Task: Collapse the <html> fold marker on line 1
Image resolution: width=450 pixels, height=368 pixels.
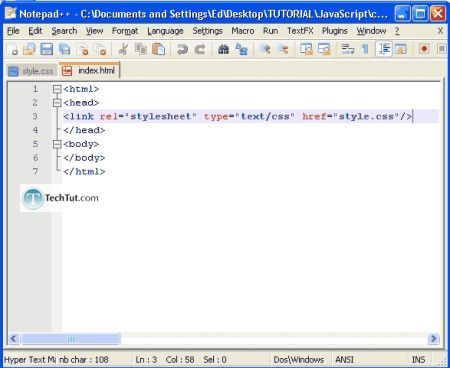Action: (x=57, y=89)
